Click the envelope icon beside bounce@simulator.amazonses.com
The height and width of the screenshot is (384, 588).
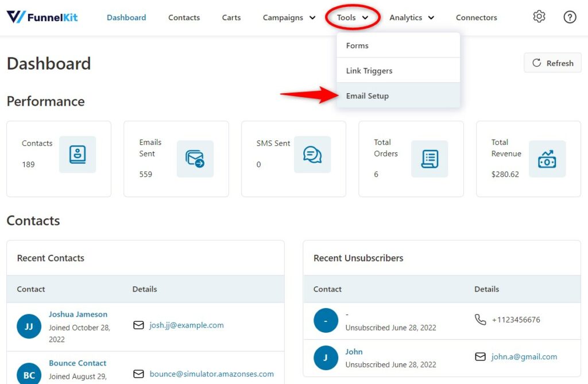click(138, 374)
